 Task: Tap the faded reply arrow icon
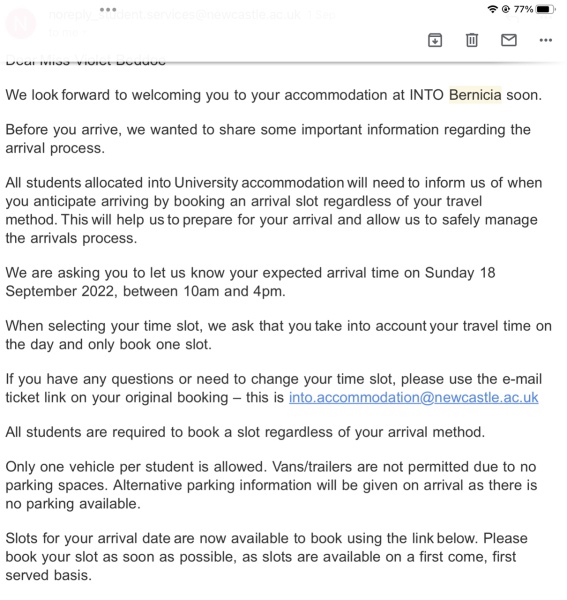coord(513,16)
